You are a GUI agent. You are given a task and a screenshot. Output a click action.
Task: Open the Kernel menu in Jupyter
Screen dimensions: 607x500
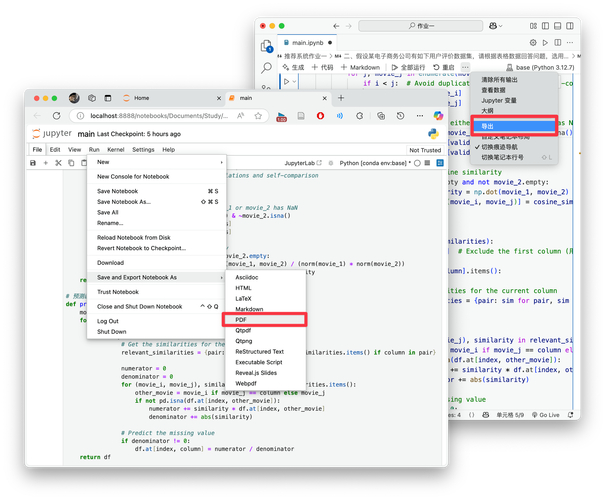115,150
